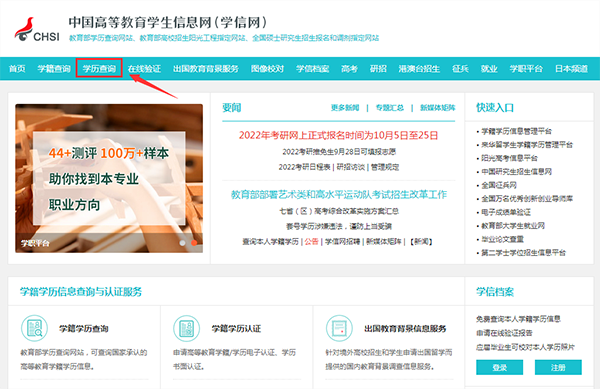Open the 2022年考研网上正式报名时间 headline
The height and width of the screenshot is (389, 600).
point(339,135)
